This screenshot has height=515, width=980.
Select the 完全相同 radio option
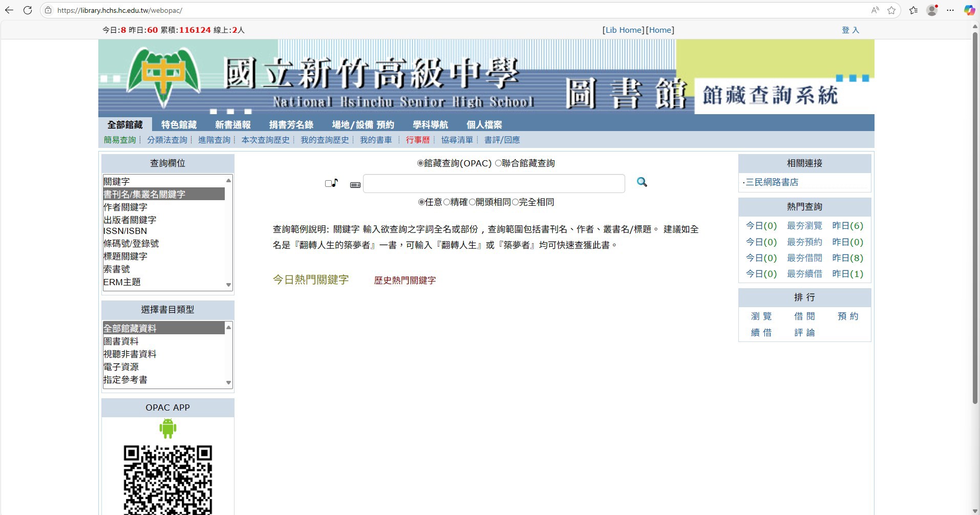tap(515, 202)
